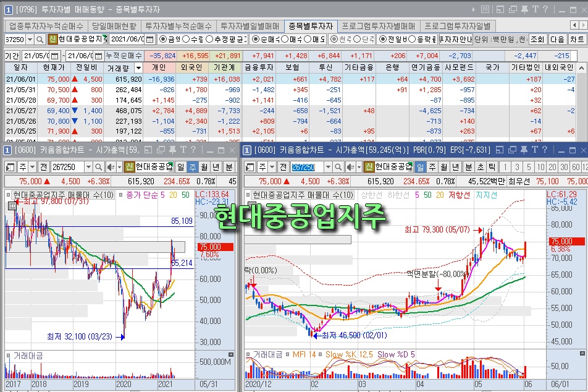588x392 pixels.
Task: Click the 거래대금 panel close box in the daily chart
Action: [x=582, y=353]
